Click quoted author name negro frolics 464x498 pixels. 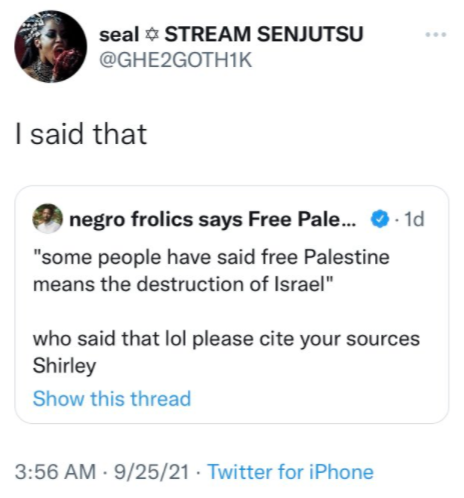(131, 219)
